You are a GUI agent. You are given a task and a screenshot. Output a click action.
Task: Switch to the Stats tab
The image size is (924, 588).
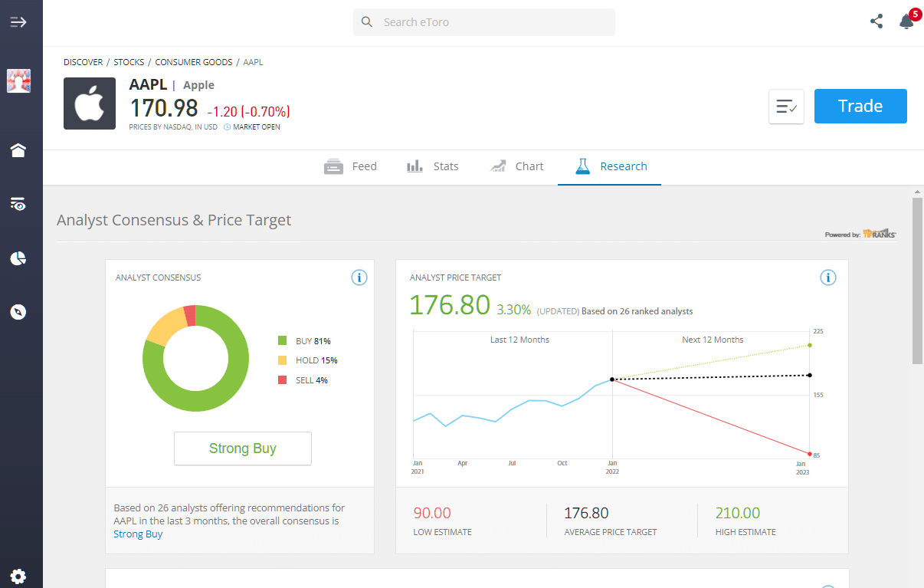[x=433, y=166]
